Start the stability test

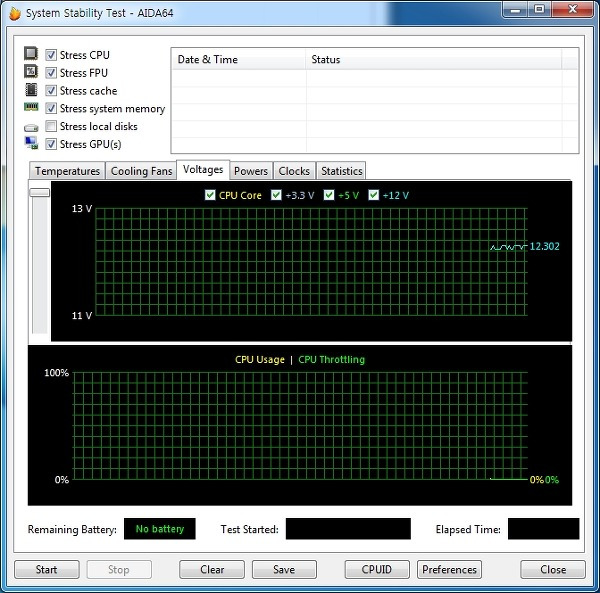pyautogui.click(x=47, y=569)
